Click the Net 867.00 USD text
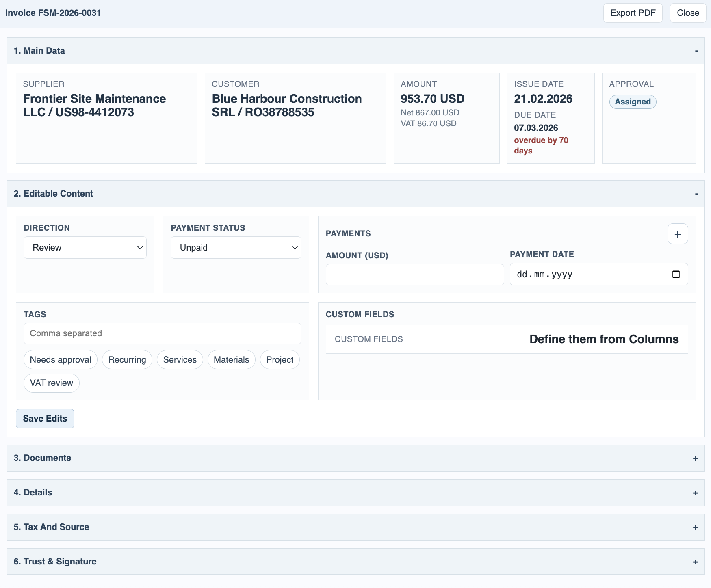711x588 pixels. (x=430, y=112)
